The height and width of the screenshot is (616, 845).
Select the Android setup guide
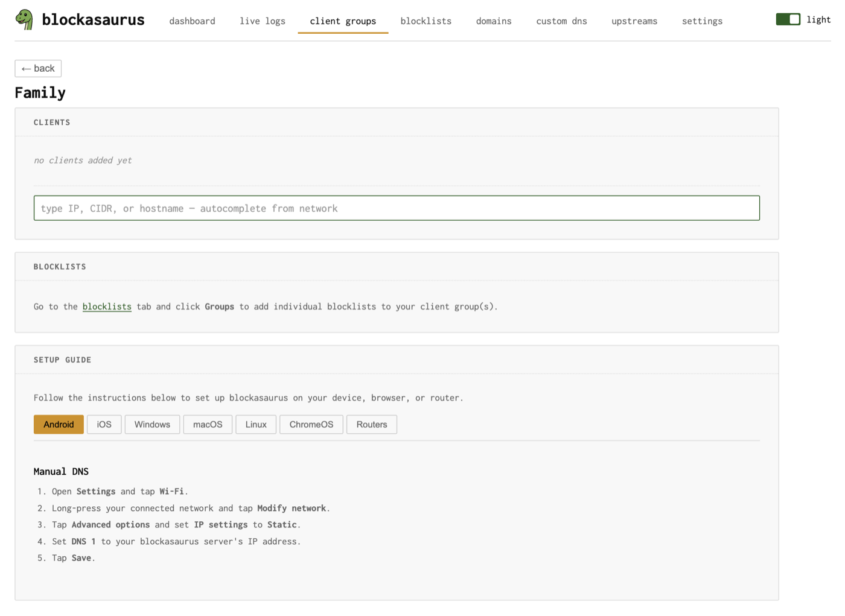tap(59, 424)
